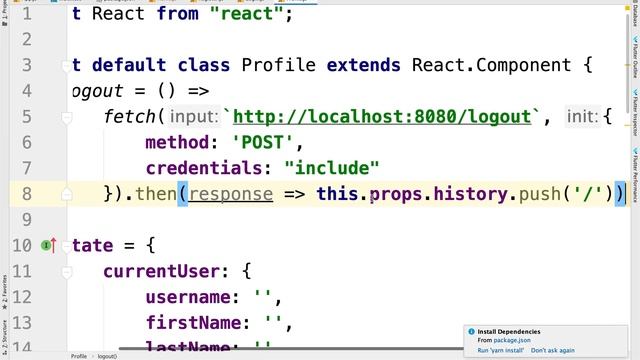The image size is (640, 360).
Task: Click Don't ask again link
Action: [x=553, y=350]
